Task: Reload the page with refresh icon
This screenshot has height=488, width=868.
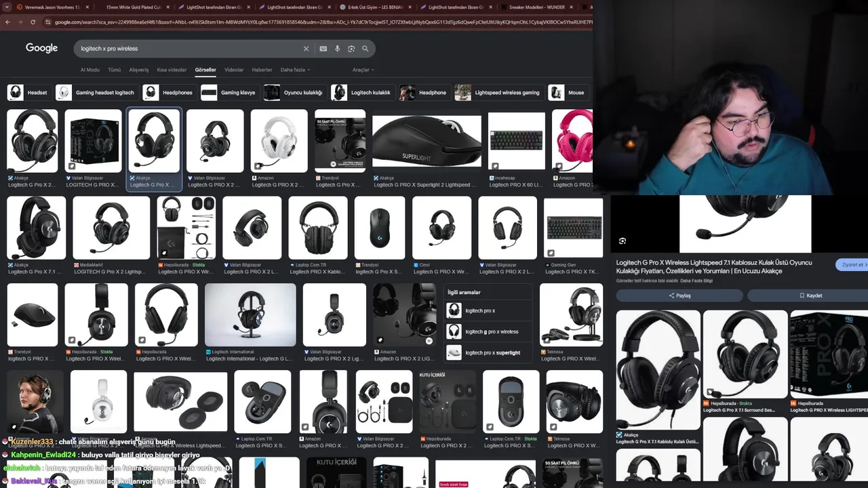Action: (x=33, y=22)
